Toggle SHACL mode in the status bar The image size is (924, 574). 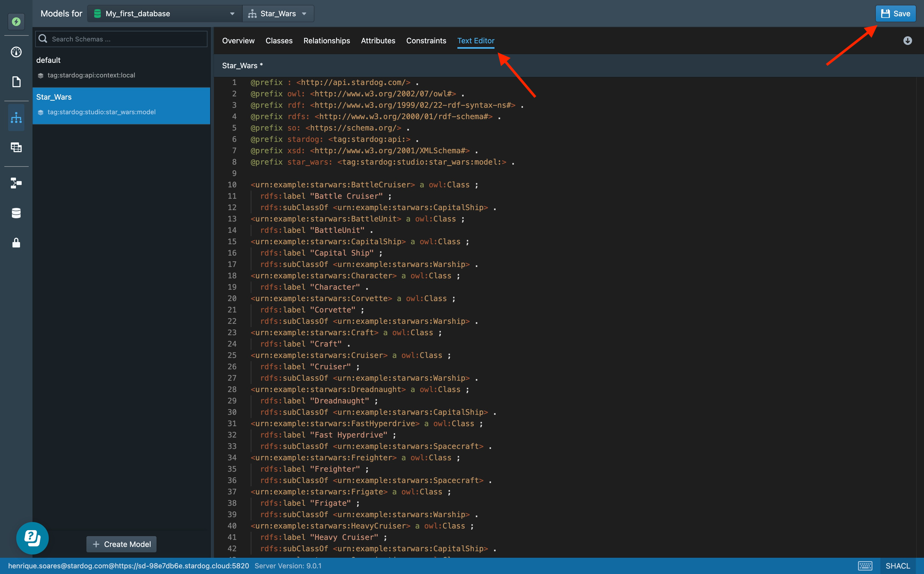tap(897, 566)
